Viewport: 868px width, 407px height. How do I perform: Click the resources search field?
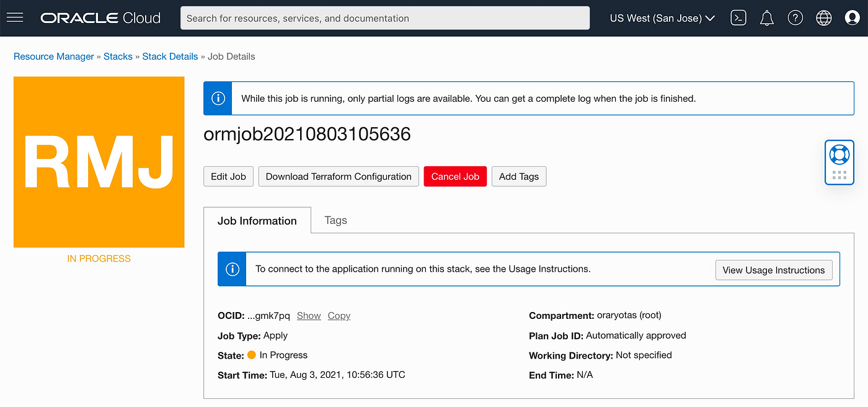tap(386, 18)
